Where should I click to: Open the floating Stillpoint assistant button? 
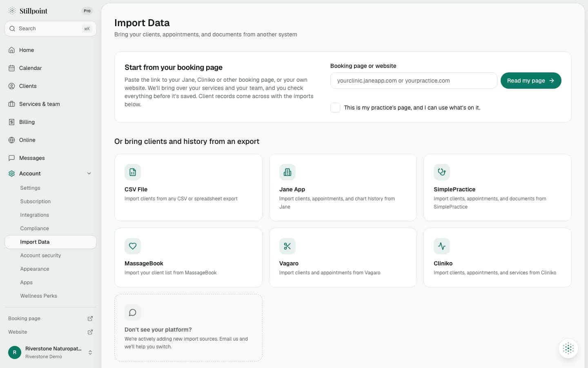pos(568,348)
